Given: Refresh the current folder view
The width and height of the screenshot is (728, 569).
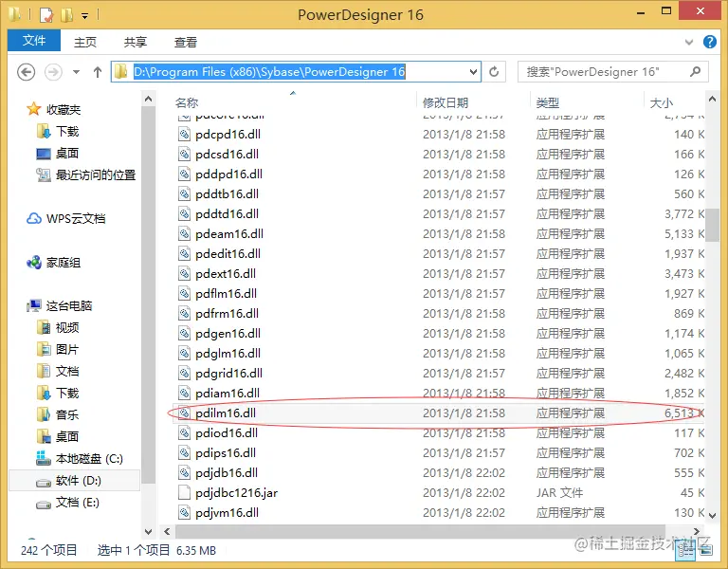Looking at the screenshot, I should click(x=494, y=72).
